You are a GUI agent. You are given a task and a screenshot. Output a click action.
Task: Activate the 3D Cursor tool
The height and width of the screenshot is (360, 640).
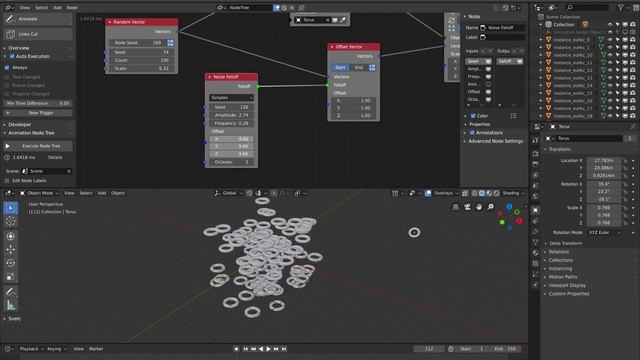coord(11,221)
